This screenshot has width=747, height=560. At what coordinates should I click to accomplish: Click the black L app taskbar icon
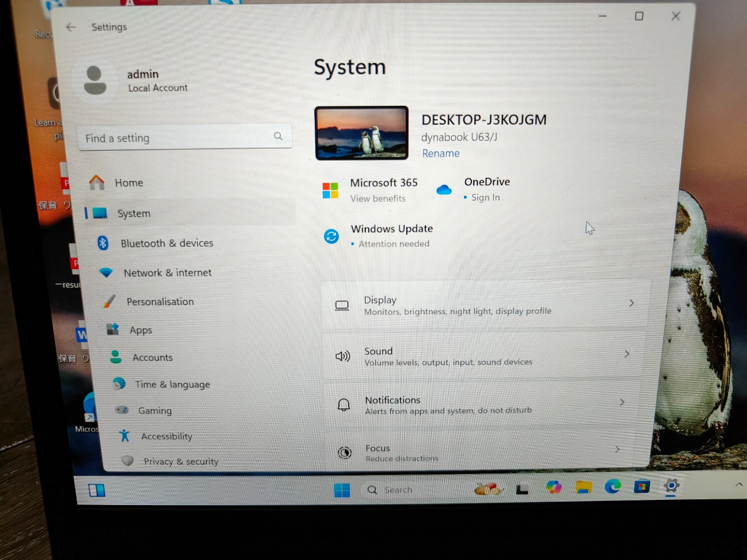pyautogui.click(x=522, y=489)
